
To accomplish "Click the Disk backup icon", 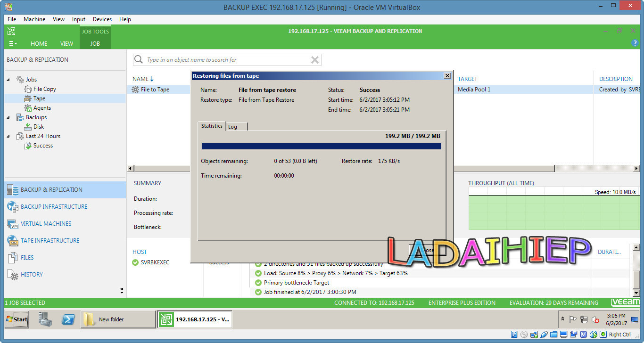I will click(x=28, y=127).
